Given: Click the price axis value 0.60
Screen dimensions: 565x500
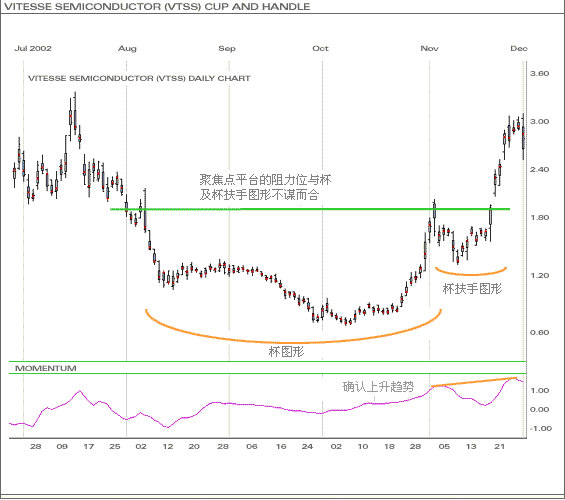Looking at the screenshot, I should [539, 332].
